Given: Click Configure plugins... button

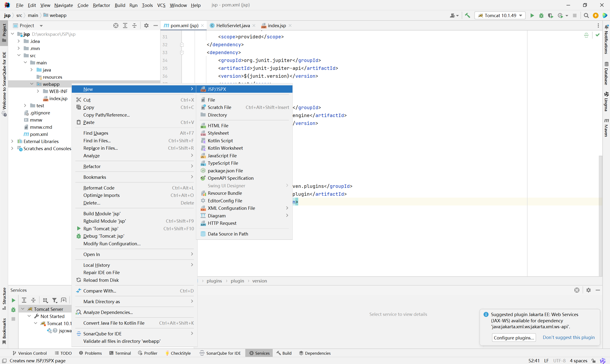Looking at the screenshot, I should click(x=514, y=338).
